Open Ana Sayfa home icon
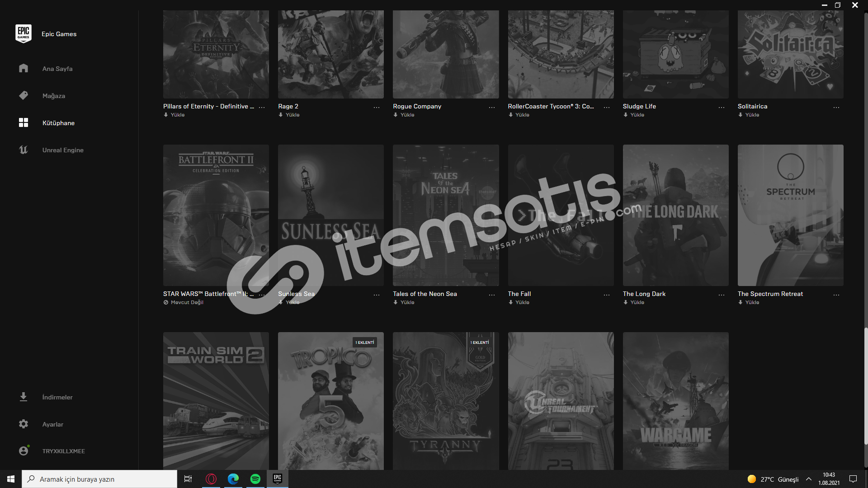The width and height of the screenshot is (868, 488). pyautogui.click(x=24, y=68)
